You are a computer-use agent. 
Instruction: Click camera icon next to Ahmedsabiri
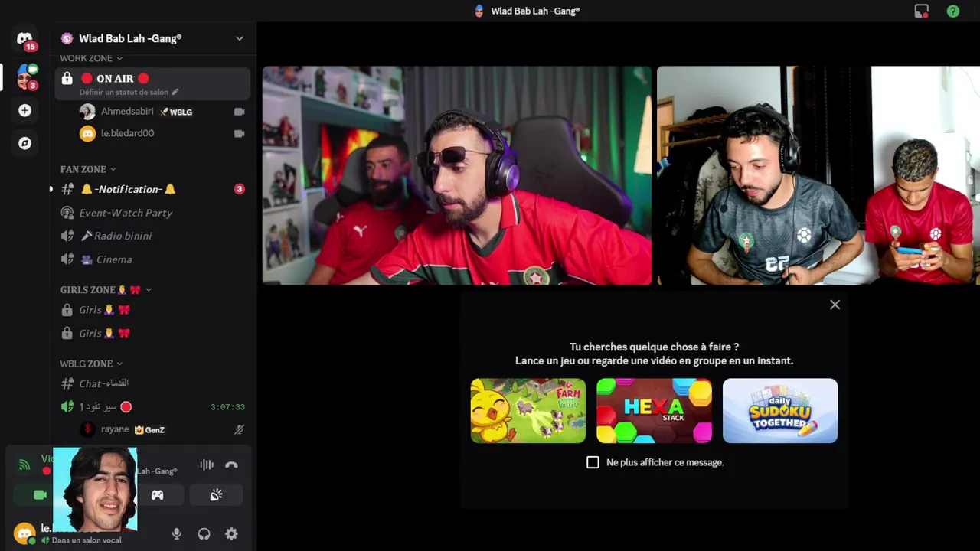pos(239,112)
